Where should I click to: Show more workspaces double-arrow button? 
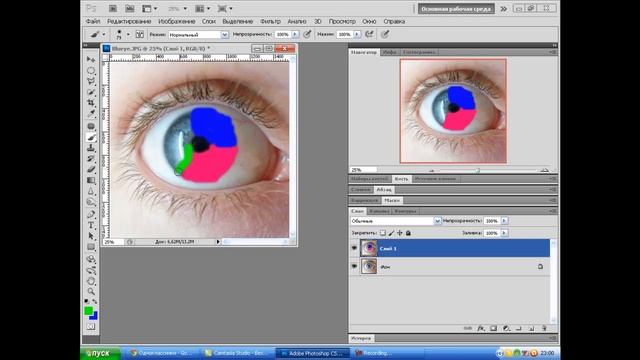tap(504, 9)
